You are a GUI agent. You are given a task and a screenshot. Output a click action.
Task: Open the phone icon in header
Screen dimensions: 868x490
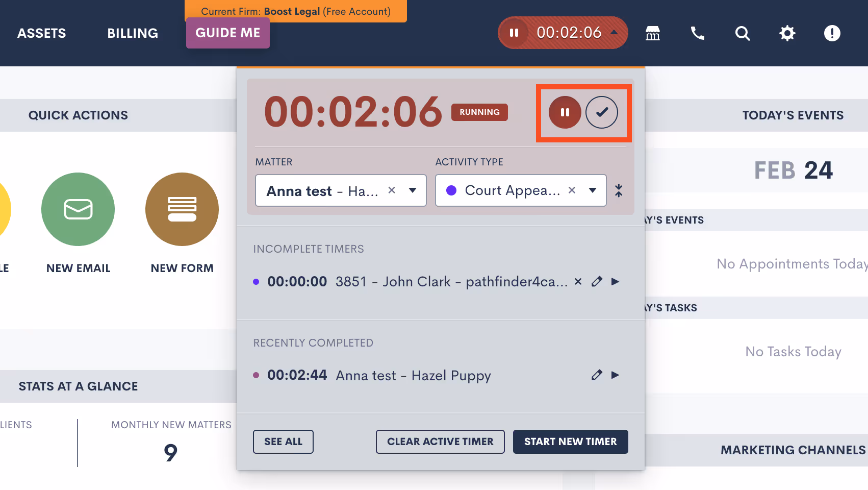coord(698,33)
